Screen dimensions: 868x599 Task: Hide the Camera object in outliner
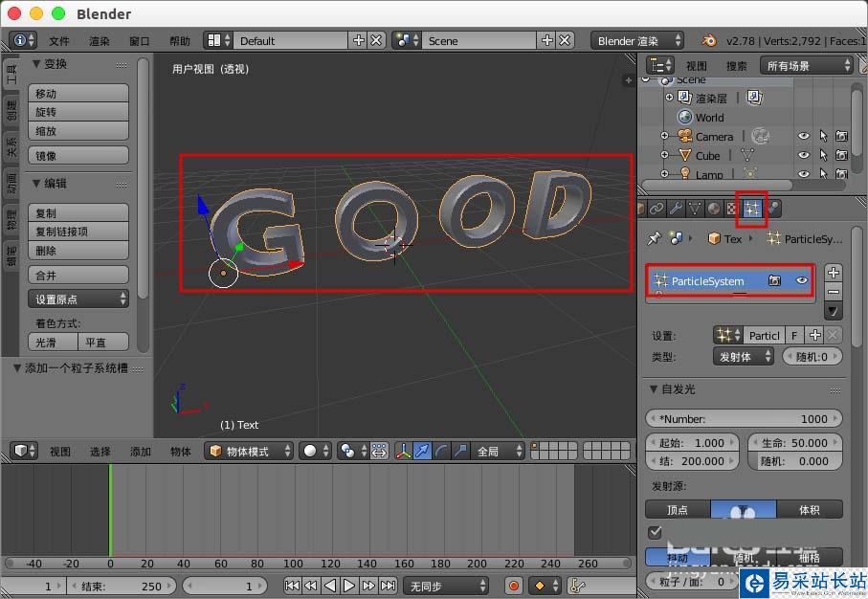(804, 137)
